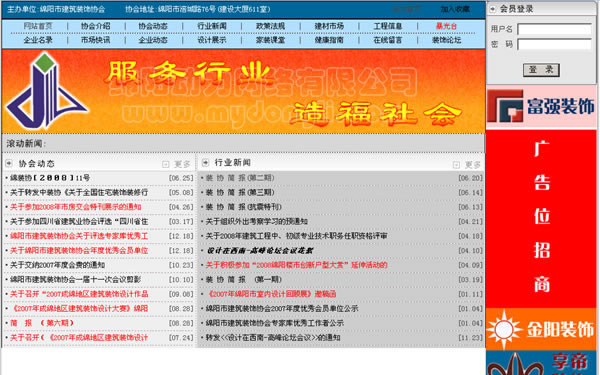
Task: Click the 滚动新闻 scrolling news bar label
Action: tap(26, 144)
